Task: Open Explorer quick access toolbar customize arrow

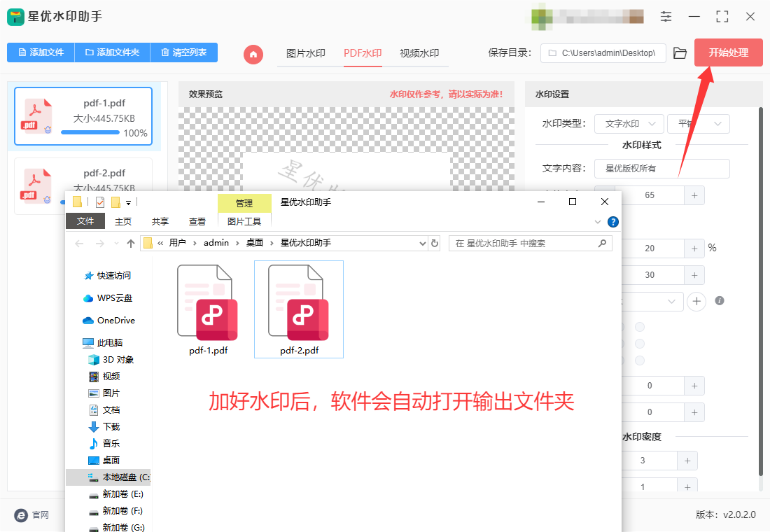Action: click(x=128, y=202)
